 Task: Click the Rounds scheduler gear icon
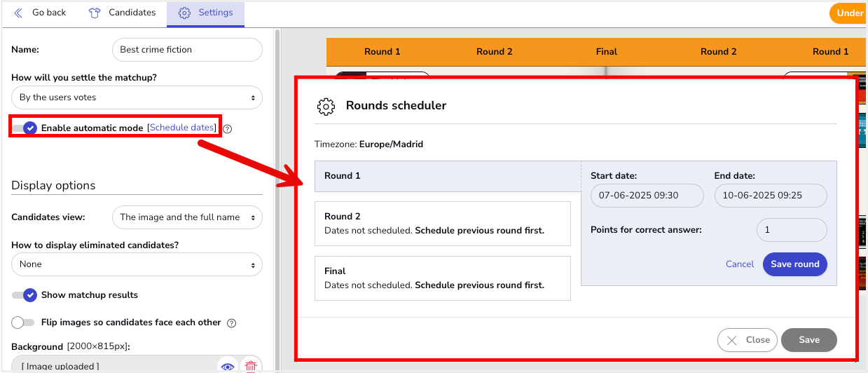click(326, 106)
